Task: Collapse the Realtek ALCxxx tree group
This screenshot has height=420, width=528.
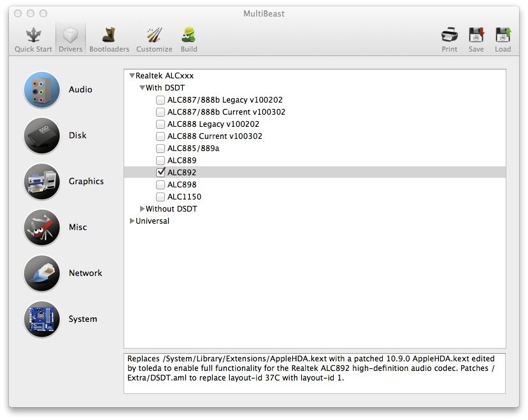Action: (132, 76)
